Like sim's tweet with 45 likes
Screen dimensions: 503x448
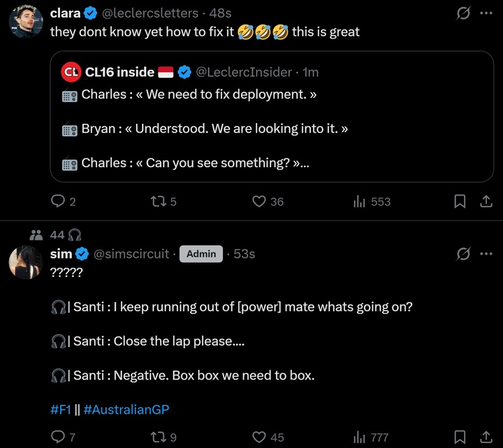point(259,437)
